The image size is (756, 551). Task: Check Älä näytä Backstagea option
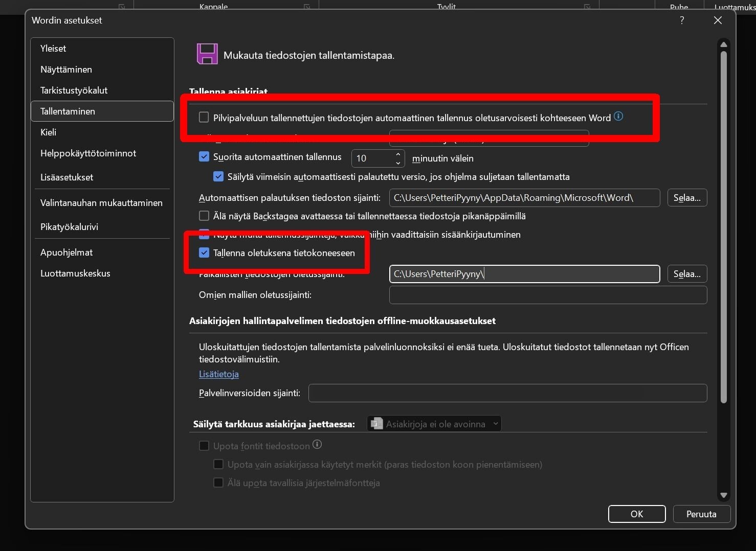tap(204, 216)
